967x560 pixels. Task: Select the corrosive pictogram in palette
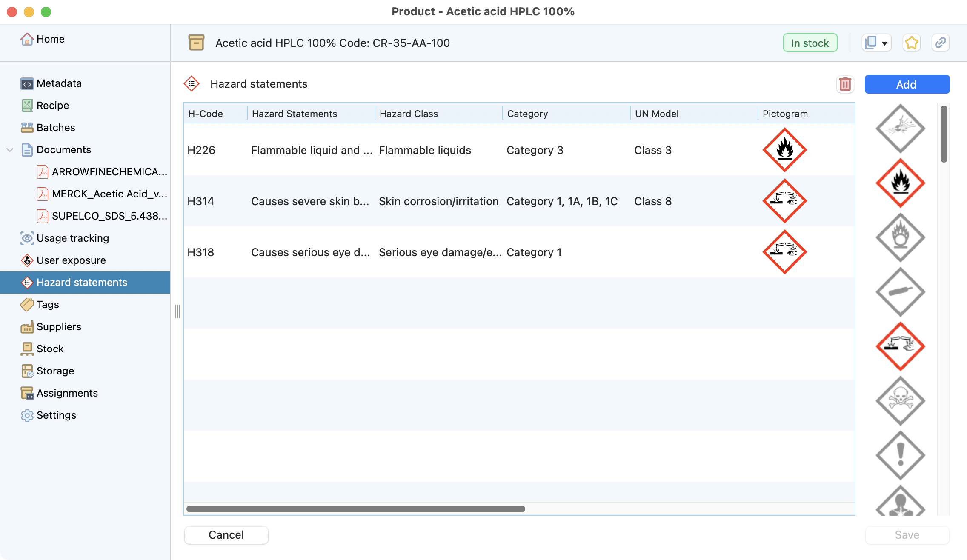(x=900, y=346)
